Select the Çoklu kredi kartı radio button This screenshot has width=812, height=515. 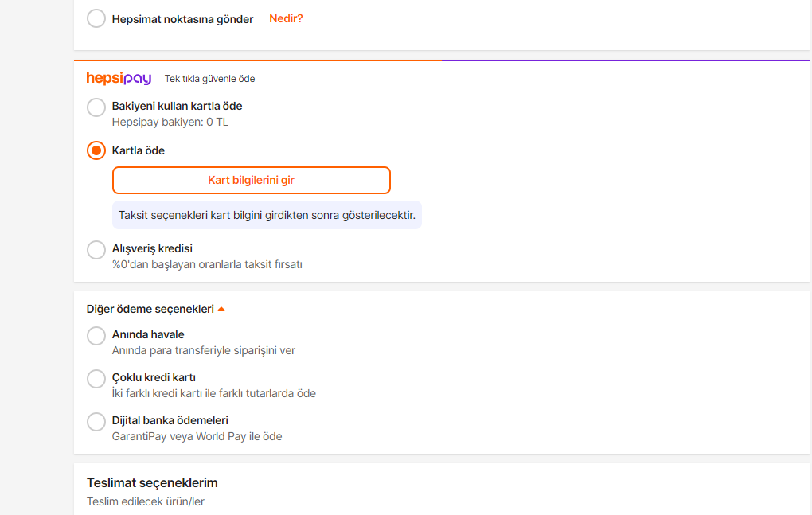coord(96,379)
